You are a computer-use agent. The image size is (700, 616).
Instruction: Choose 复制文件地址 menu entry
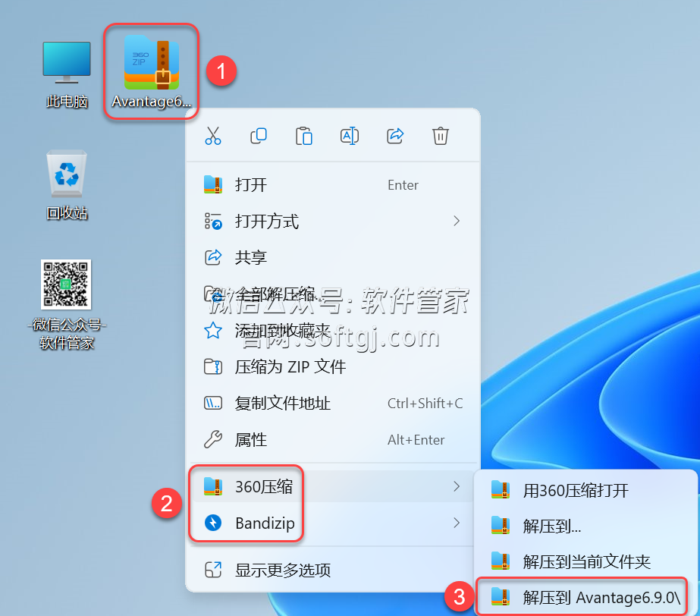pyautogui.click(x=333, y=404)
